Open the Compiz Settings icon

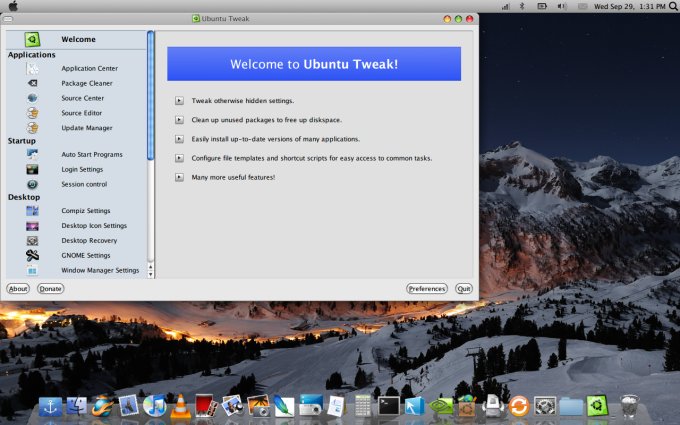click(x=32, y=211)
